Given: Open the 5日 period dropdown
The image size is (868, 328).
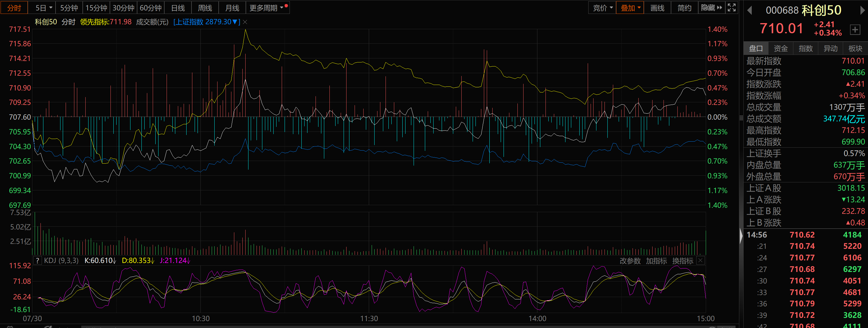Looking at the screenshot, I should [x=43, y=8].
